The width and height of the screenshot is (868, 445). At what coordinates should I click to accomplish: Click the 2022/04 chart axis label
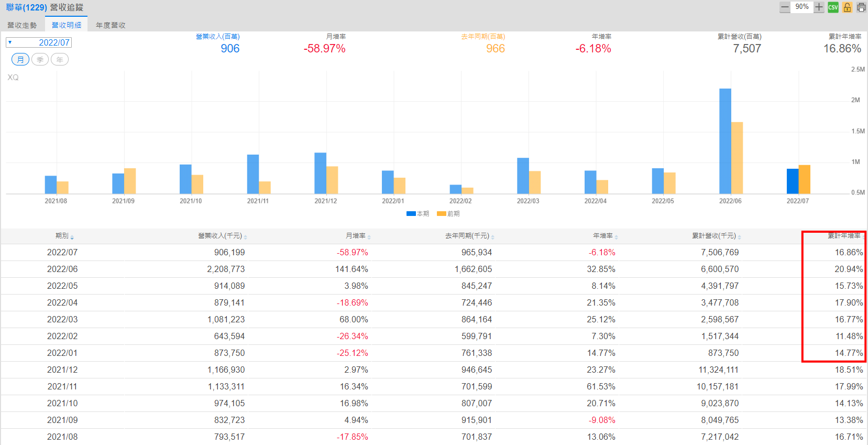pyautogui.click(x=596, y=201)
